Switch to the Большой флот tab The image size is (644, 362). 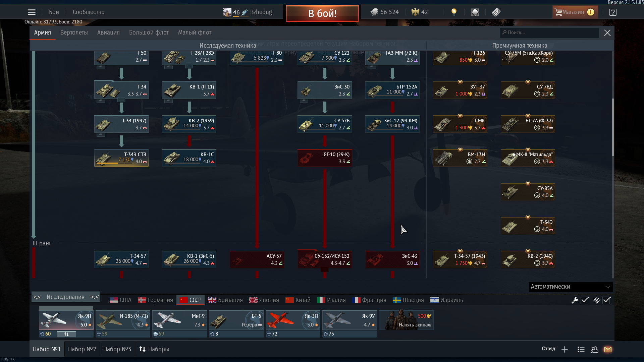tap(149, 33)
